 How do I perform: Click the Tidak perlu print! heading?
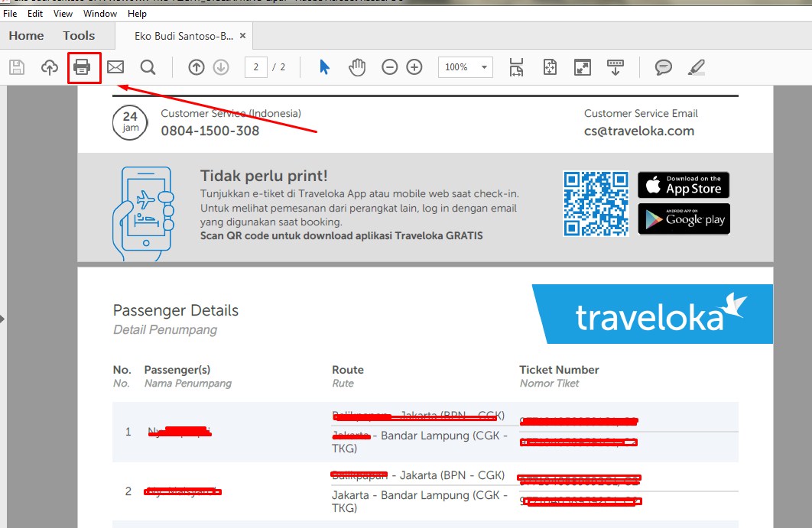[x=264, y=176]
